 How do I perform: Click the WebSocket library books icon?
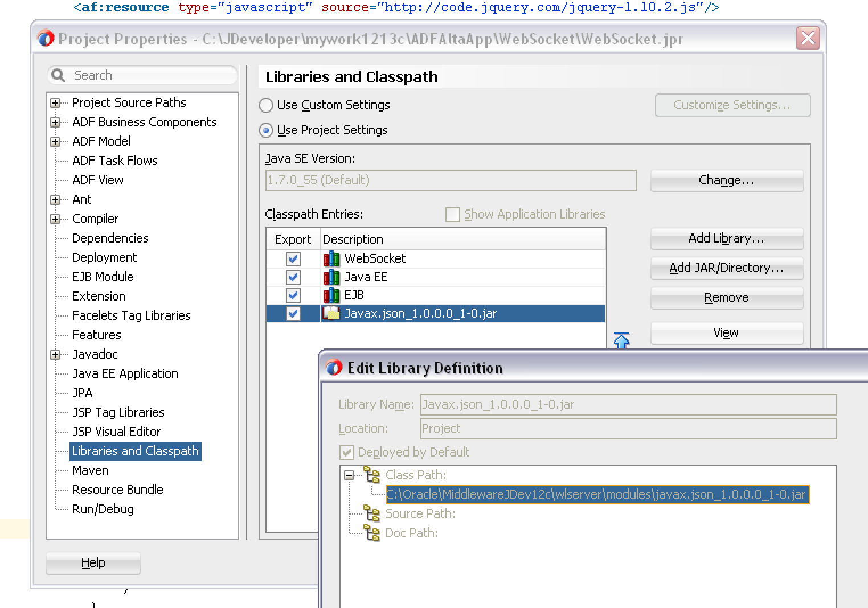(333, 258)
